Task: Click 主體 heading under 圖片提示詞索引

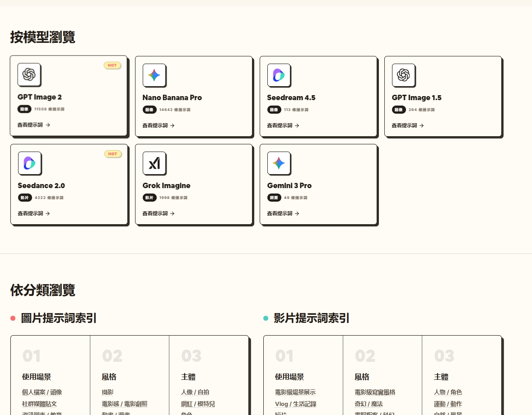Action: click(x=188, y=377)
